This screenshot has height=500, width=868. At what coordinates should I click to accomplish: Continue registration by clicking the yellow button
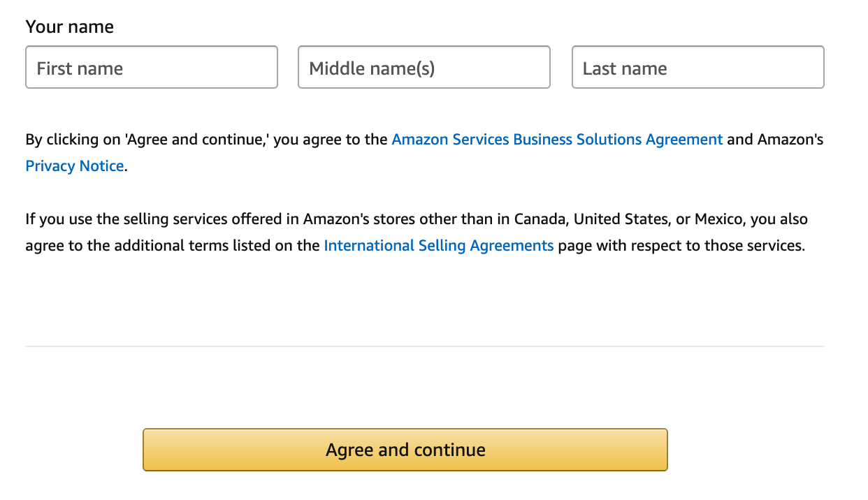pos(405,450)
